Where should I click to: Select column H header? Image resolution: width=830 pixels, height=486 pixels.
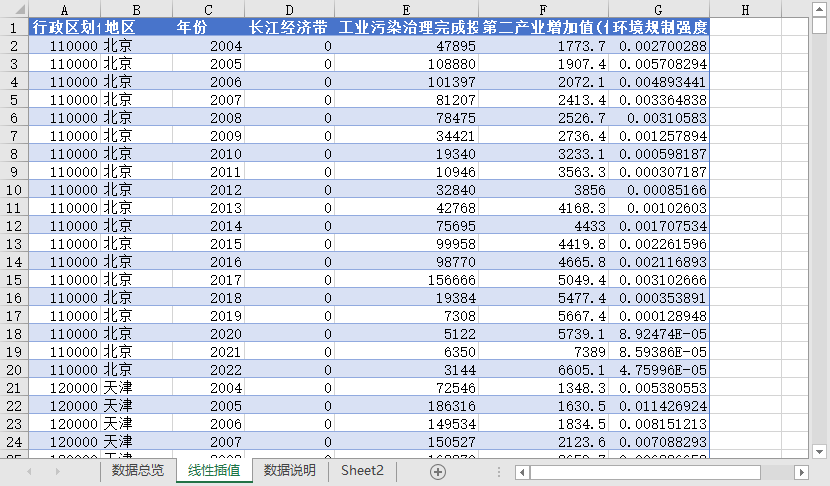(745, 10)
